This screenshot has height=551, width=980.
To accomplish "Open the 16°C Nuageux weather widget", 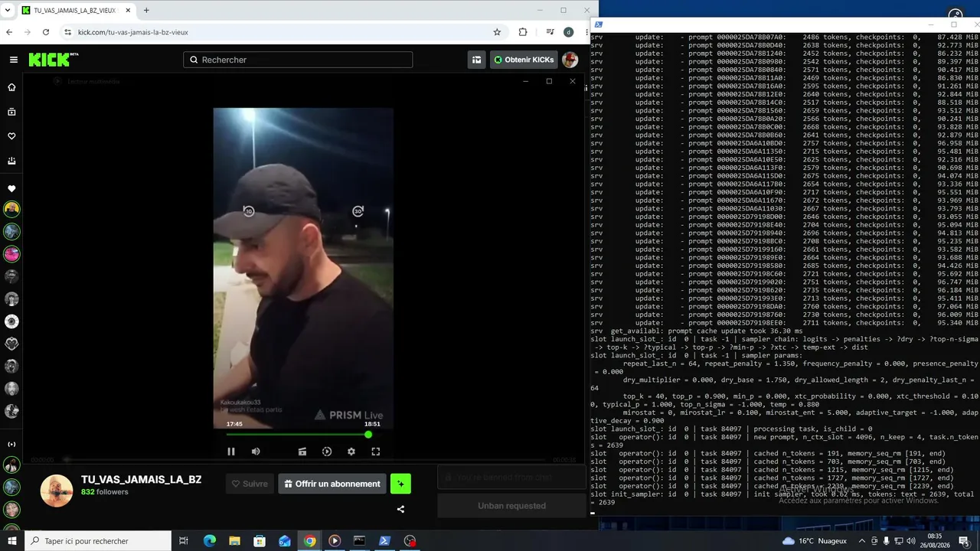I will 813,541.
